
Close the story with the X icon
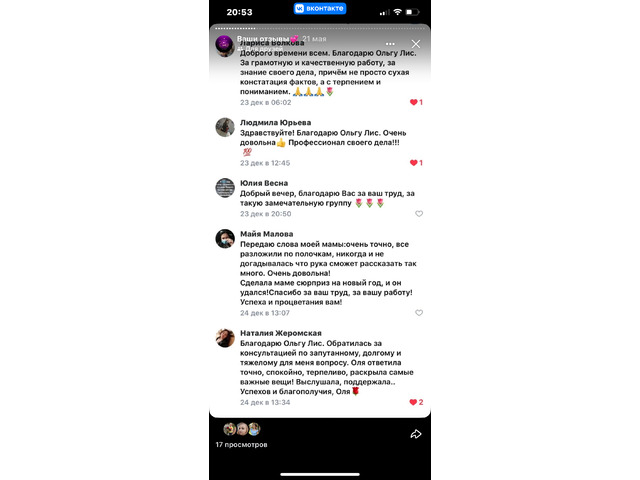tap(416, 44)
